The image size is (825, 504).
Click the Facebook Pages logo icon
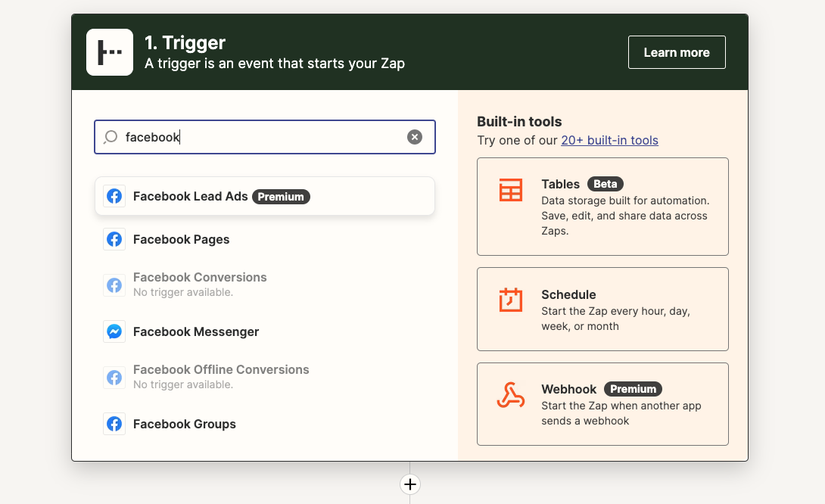114,239
